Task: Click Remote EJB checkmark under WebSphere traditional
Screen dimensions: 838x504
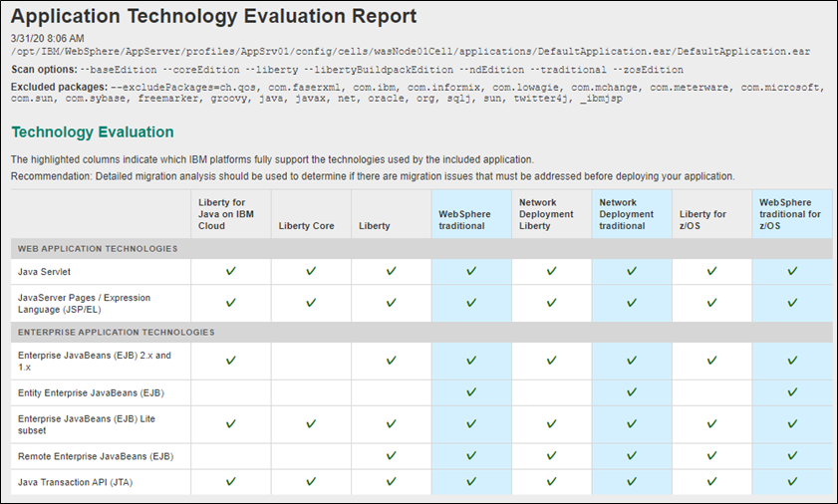Action: (x=471, y=456)
